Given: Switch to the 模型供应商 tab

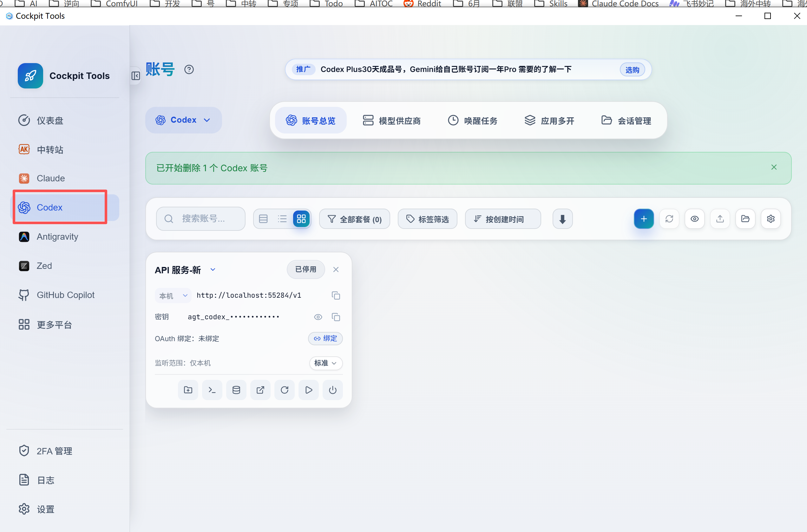Looking at the screenshot, I should [x=392, y=120].
